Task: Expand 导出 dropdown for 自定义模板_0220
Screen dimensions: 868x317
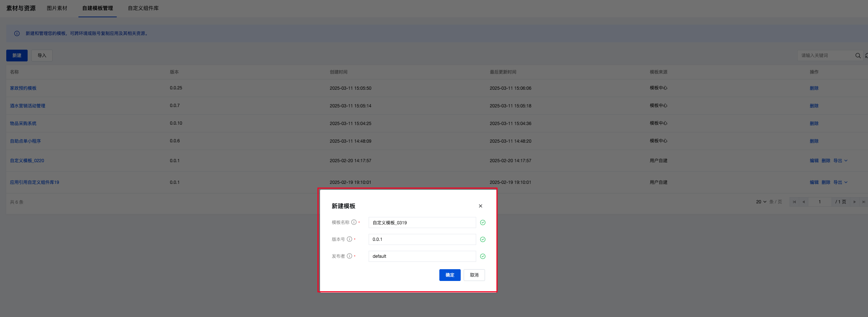Action: click(x=840, y=161)
